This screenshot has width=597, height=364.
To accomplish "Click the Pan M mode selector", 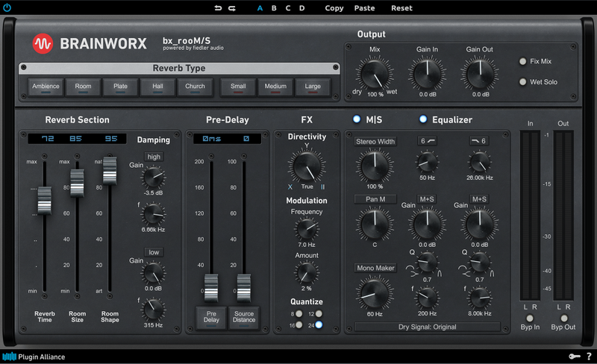I will pos(375,199).
